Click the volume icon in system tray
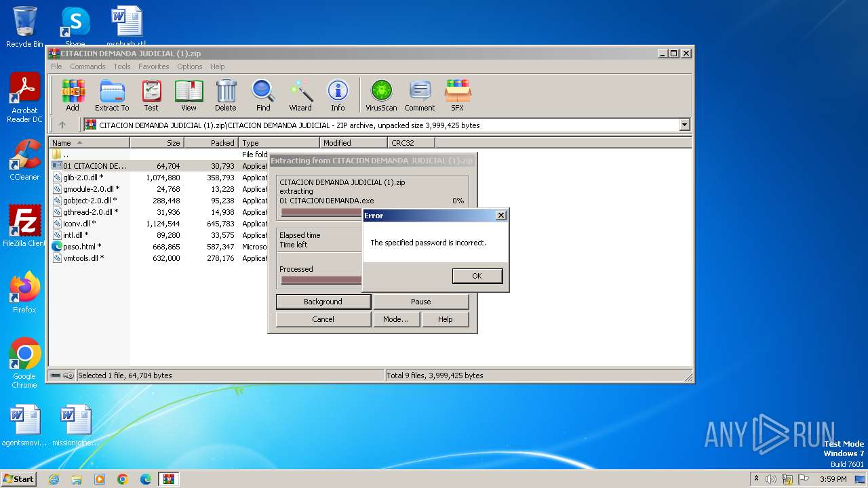Image resolution: width=868 pixels, height=488 pixels. (x=771, y=479)
